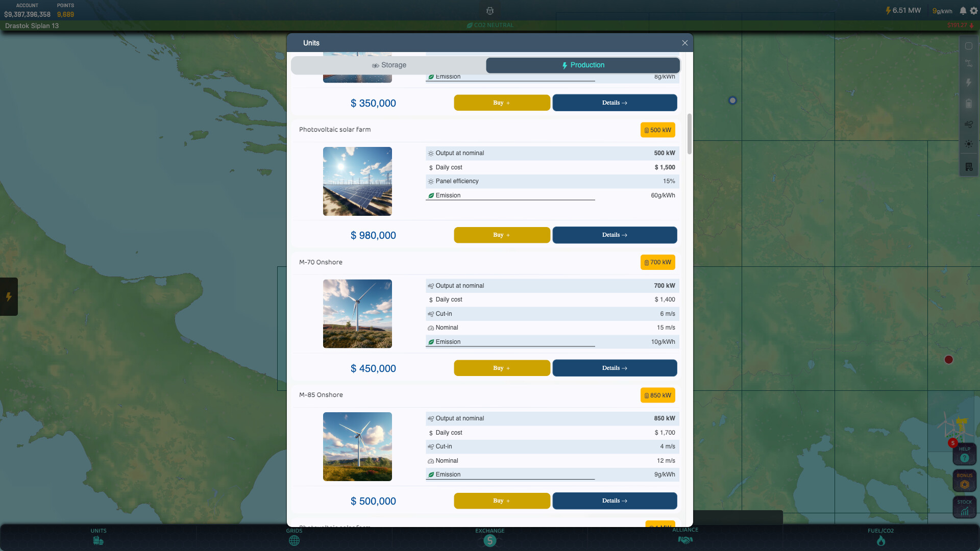Click the M-85 Onshore turbine thumbnail

[x=357, y=446]
